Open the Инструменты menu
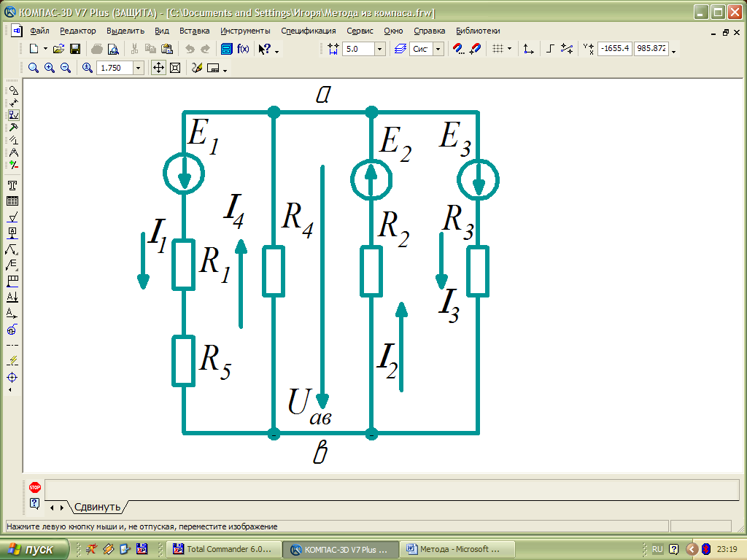The image size is (747, 560). [x=245, y=31]
